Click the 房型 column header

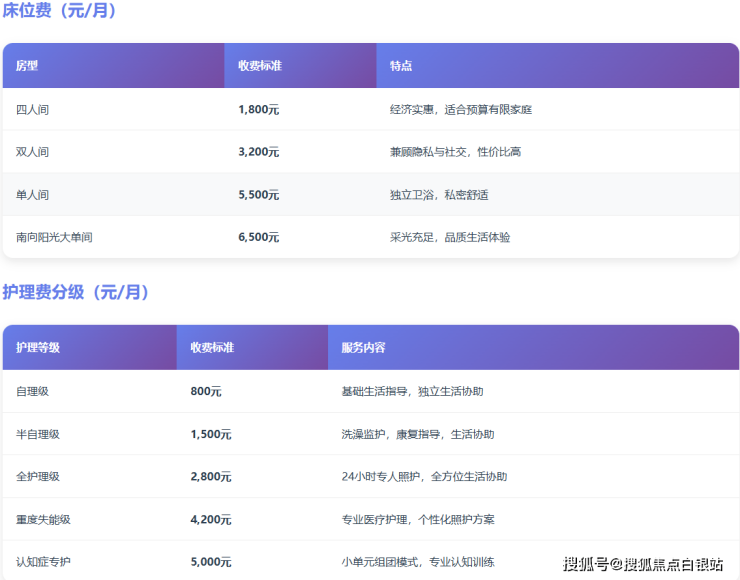point(27,66)
